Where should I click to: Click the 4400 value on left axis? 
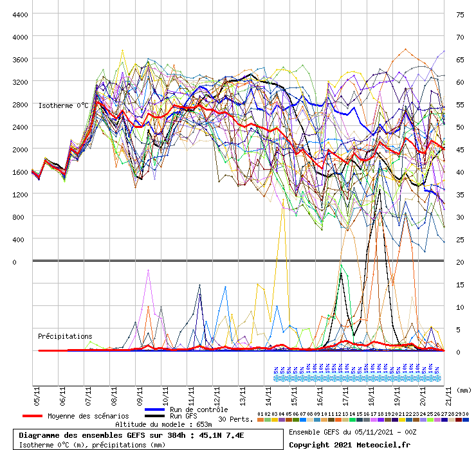(20, 14)
